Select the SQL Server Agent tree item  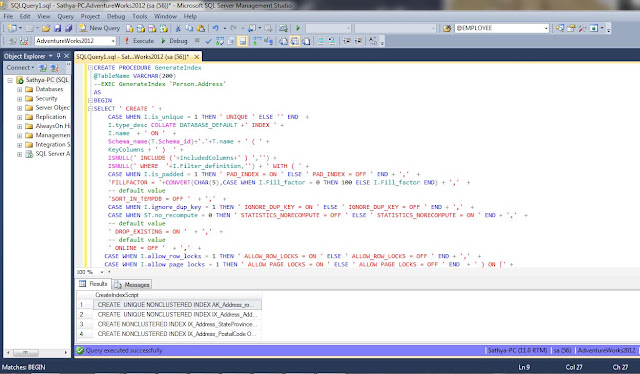click(52, 154)
